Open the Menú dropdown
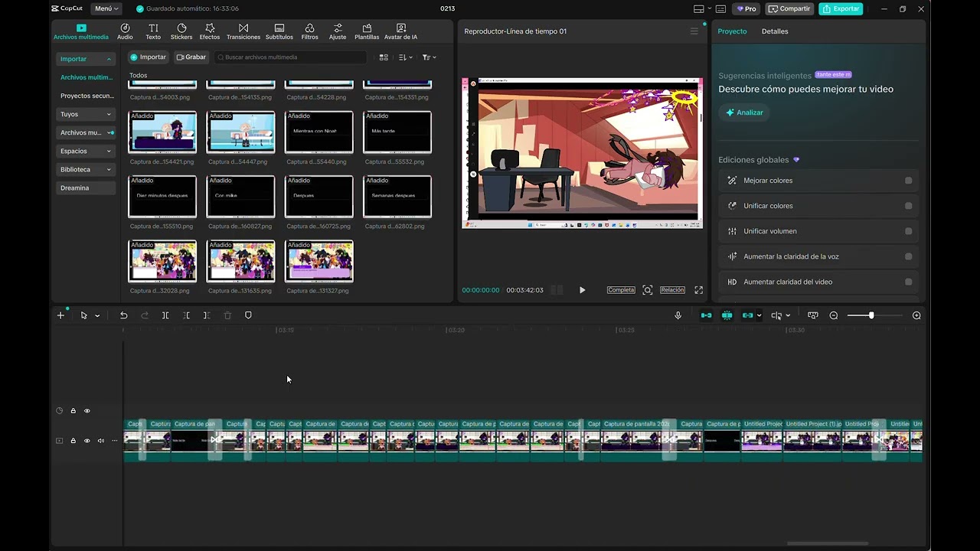This screenshot has height=551, width=980. (106, 9)
